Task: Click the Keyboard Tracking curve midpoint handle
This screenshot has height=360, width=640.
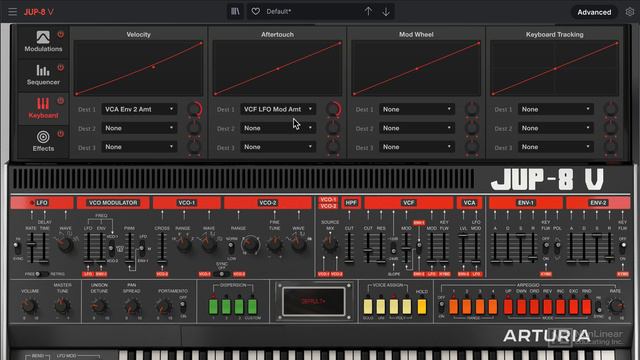Action: click(555, 69)
